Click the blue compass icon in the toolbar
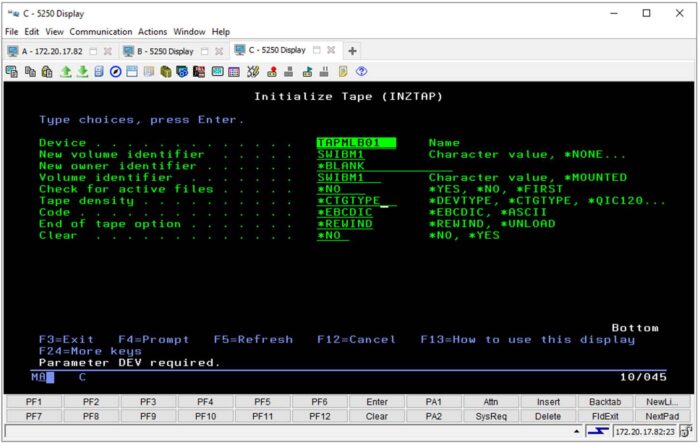 click(x=116, y=71)
